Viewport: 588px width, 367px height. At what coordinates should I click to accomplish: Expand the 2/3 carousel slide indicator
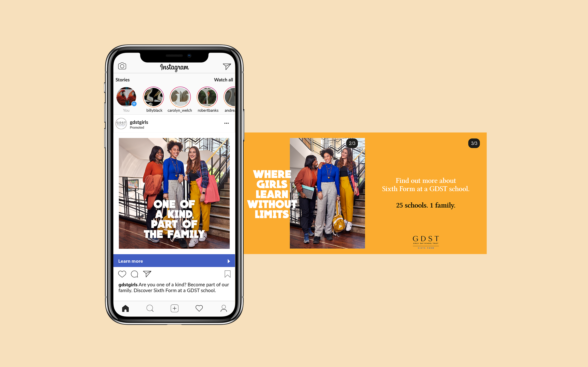tap(353, 142)
